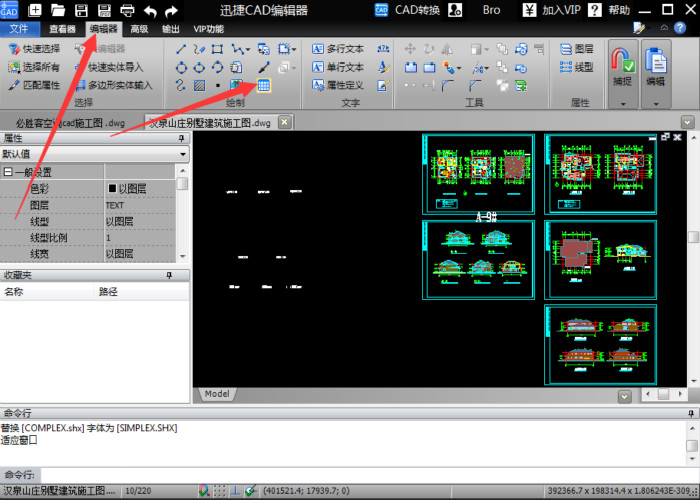Pin the Favorites (收藏夹) panel
This screenshot has width=700, height=500.
169,275
